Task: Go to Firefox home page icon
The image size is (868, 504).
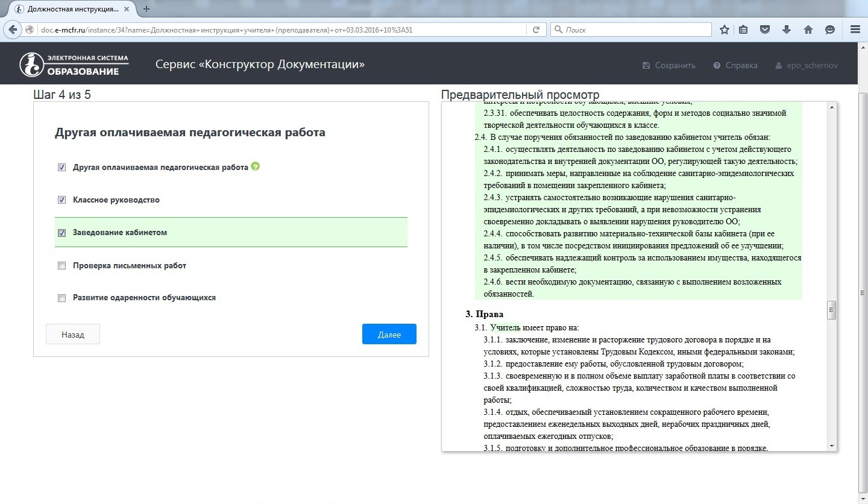Action: click(x=808, y=30)
